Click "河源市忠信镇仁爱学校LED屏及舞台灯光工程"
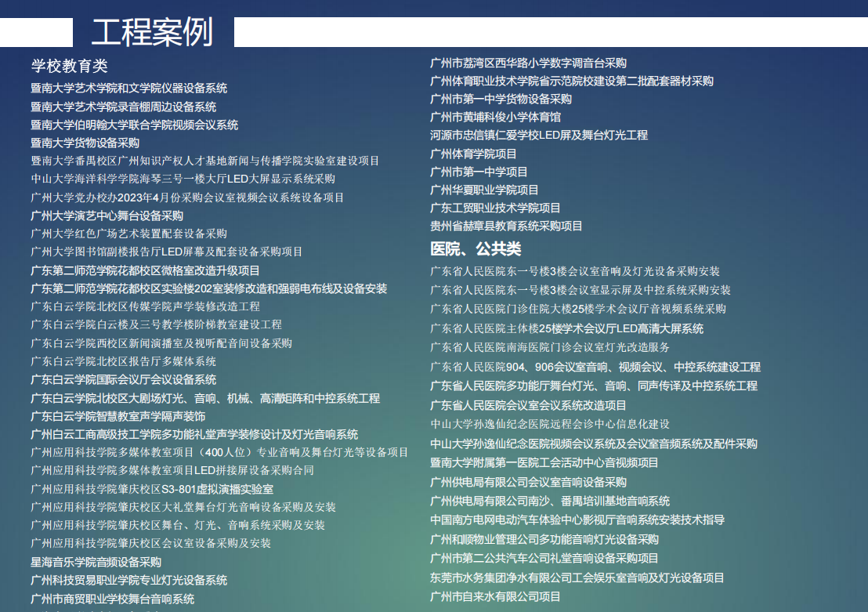 [539, 135]
